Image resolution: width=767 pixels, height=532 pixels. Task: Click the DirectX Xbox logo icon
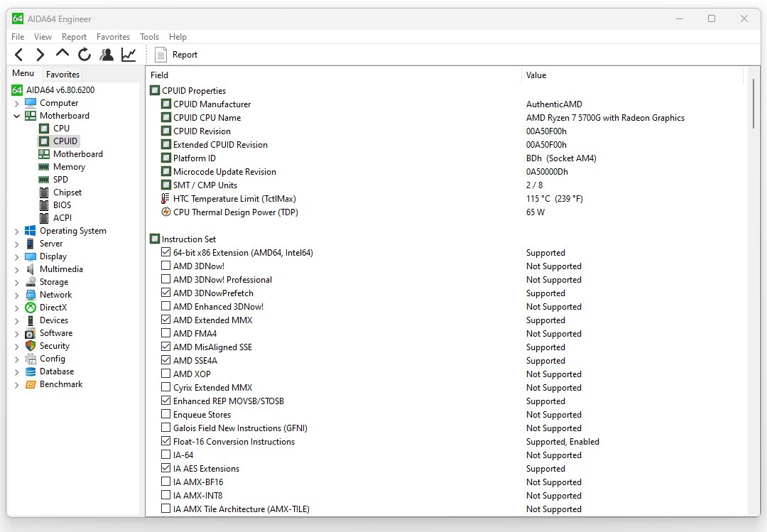31,308
